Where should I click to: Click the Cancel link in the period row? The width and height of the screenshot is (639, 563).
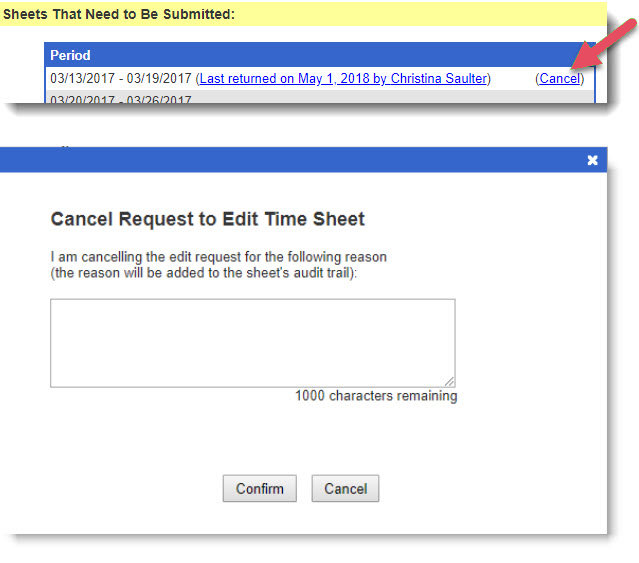click(x=559, y=79)
